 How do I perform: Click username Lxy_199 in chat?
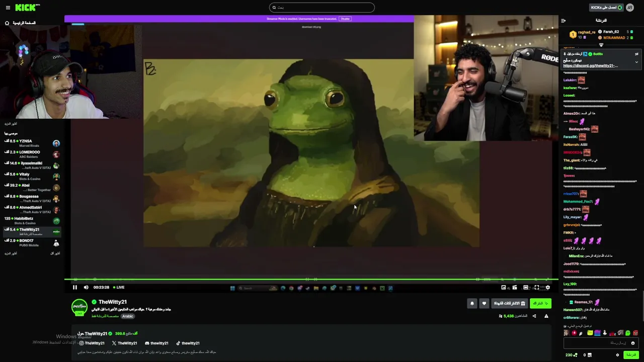pos(570,284)
